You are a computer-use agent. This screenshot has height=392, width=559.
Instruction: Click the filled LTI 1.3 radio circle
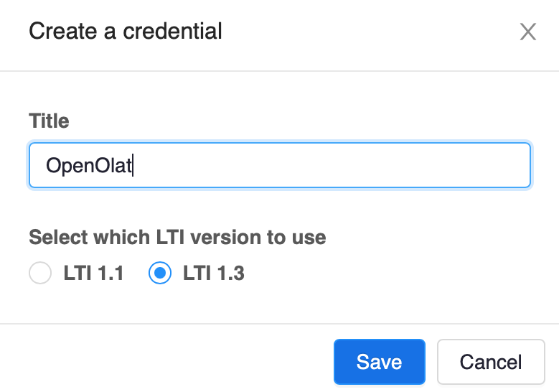pos(160,274)
